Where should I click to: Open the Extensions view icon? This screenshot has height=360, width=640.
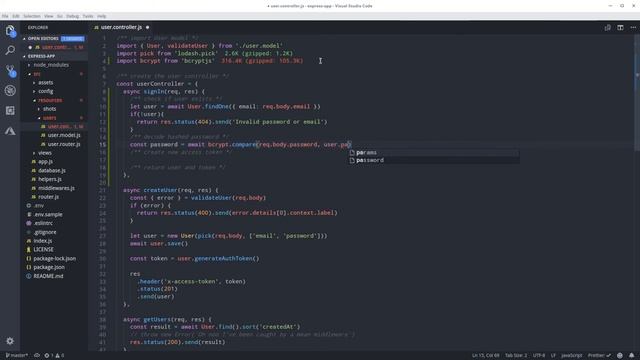coord(10,111)
